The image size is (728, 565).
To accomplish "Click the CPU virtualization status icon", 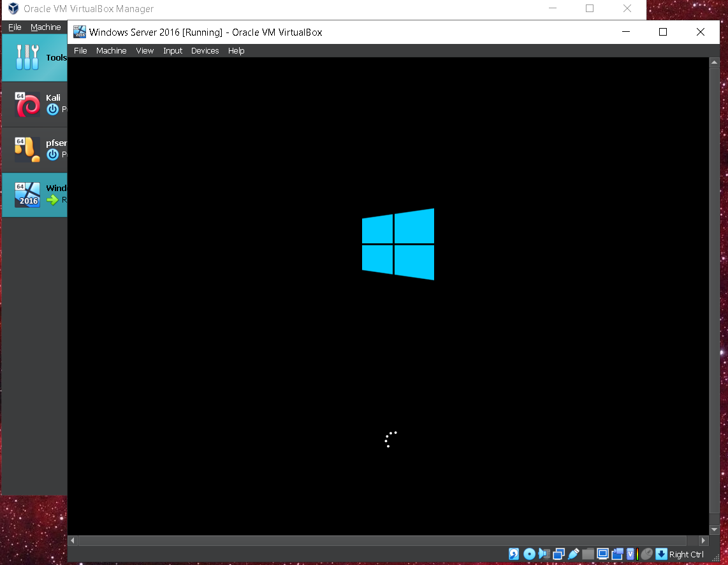I will tap(630, 554).
